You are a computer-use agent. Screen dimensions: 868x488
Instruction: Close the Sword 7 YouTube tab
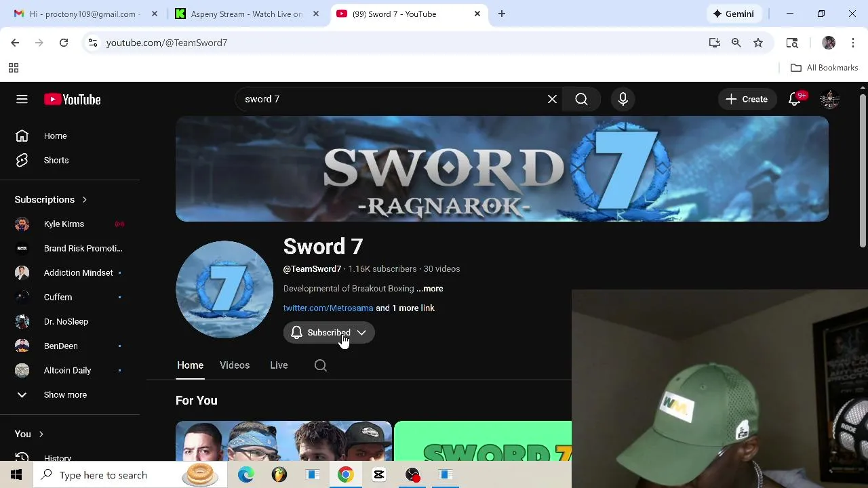coord(477,14)
